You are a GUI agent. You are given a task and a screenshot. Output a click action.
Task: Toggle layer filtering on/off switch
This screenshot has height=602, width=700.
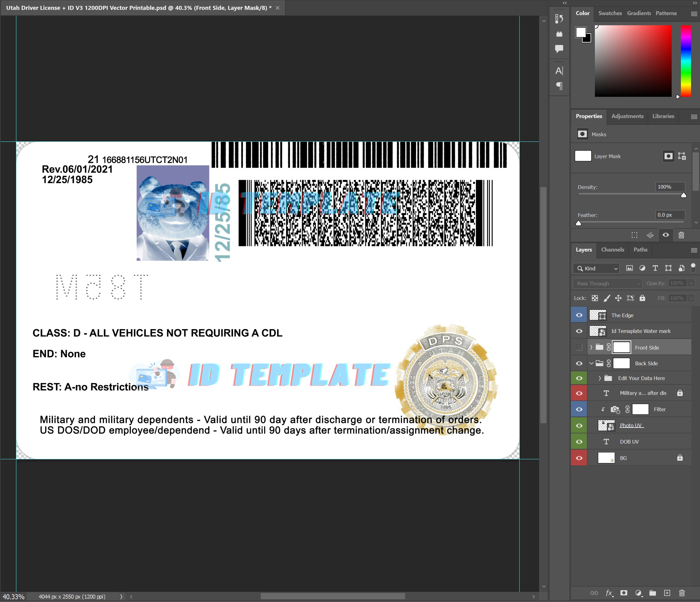tap(693, 268)
